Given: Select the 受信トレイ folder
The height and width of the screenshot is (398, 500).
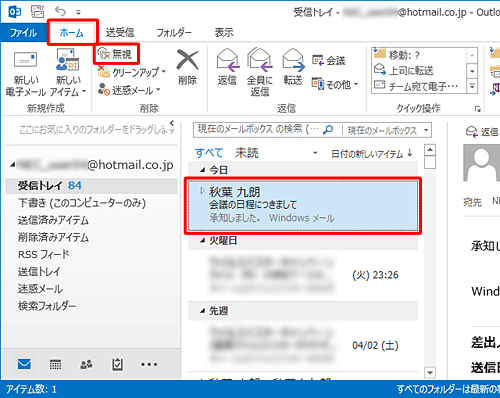Looking at the screenshot, I should click(x=91, y=186).
